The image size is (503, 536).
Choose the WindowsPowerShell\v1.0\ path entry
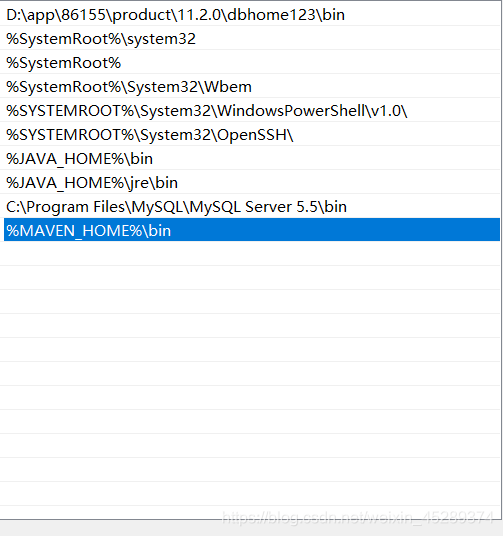pyautogui.click(x=251, y=111)
